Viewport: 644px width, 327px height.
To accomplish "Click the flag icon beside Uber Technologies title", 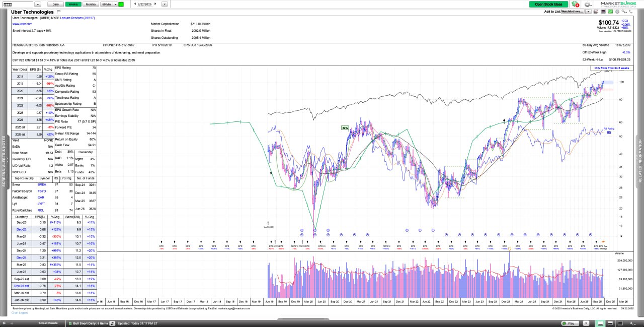I will point(58,12).
